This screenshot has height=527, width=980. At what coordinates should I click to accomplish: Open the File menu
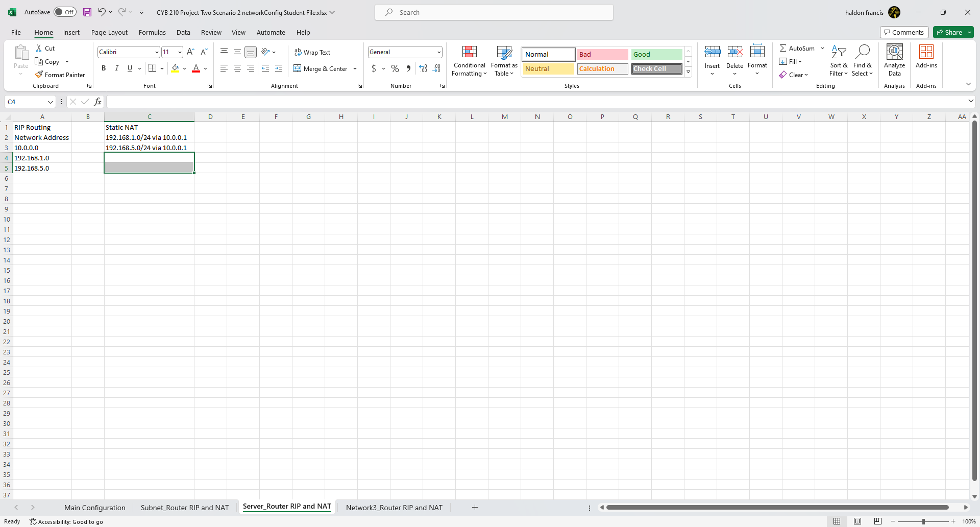pyautogui.click(x=16, y=32)
